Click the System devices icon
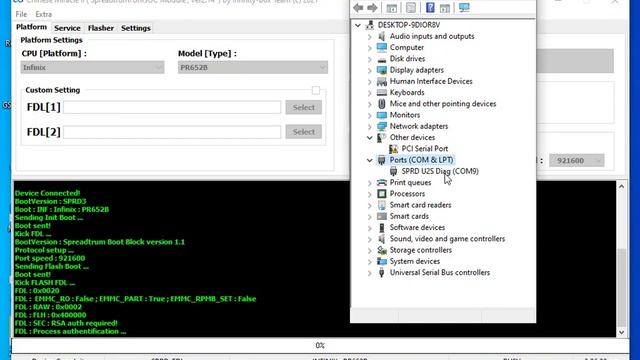This screenshot has width=640, height=360. pos(382,261)
